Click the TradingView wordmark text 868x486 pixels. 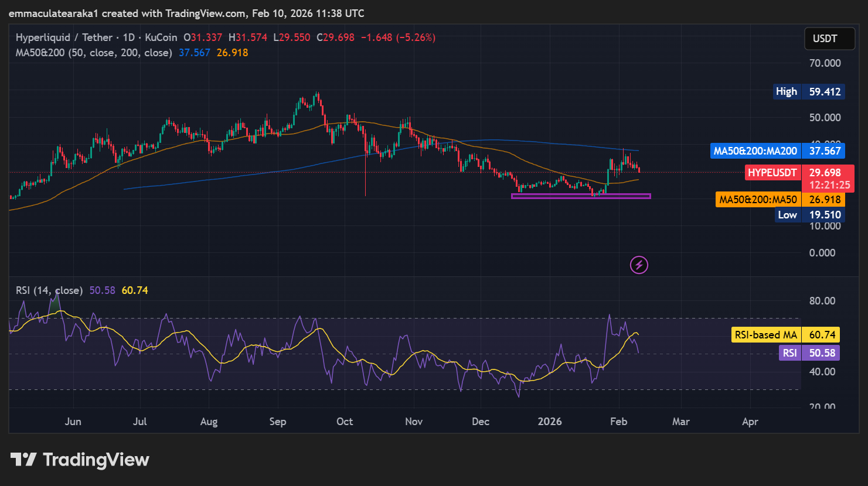pyautogui.click(x=96, y=460)
